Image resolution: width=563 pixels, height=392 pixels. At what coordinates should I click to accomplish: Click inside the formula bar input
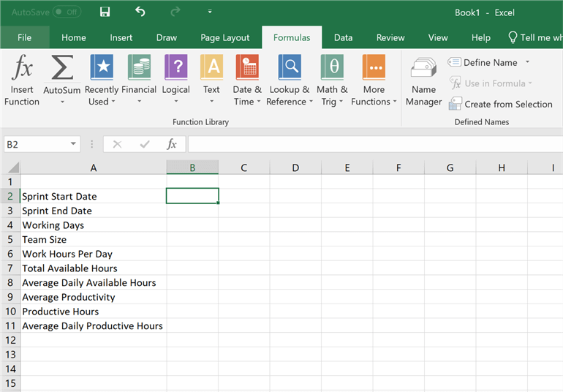point(373,145)
